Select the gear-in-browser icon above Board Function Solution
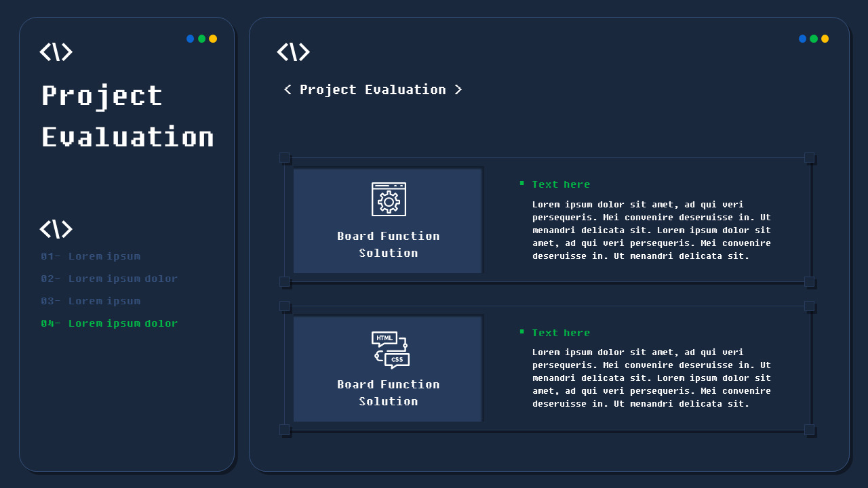The image size is (868, 488). (x=387, y=199)
